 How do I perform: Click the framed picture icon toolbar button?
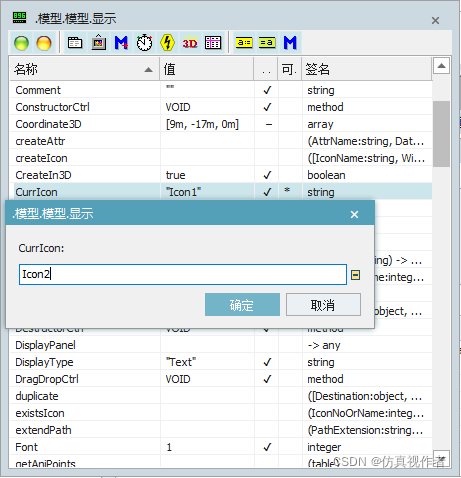click(99, 43)
